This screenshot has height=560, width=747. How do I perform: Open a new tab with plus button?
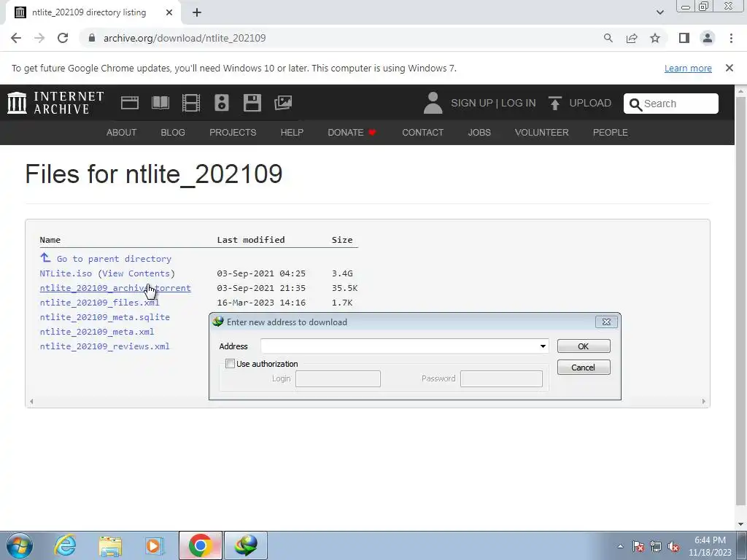pos(197,12)
